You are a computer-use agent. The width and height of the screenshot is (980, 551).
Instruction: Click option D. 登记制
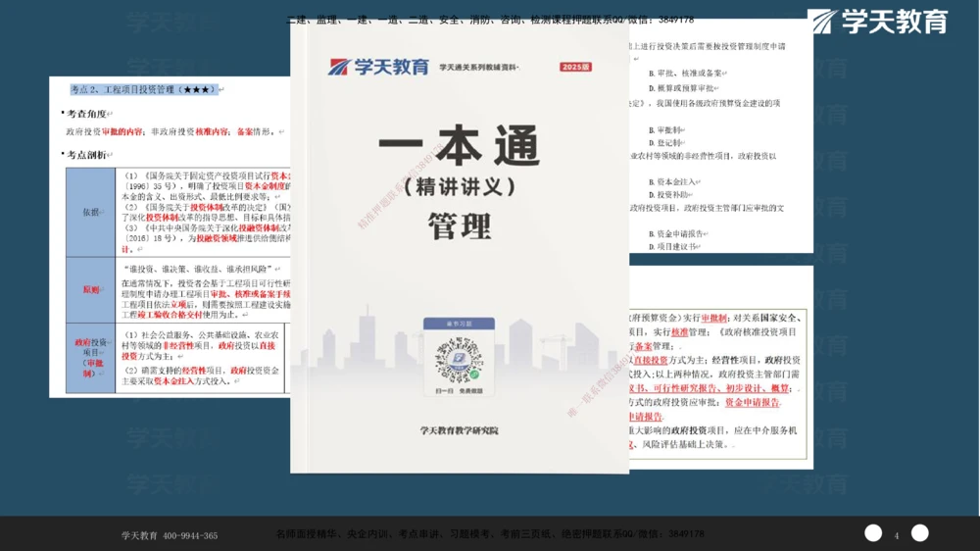coord(666,143)
